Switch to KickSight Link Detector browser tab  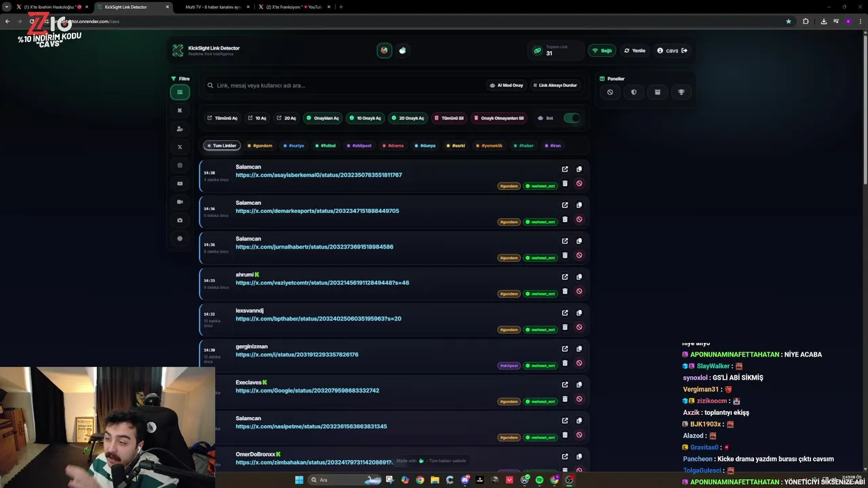click(x=132, y=7)
